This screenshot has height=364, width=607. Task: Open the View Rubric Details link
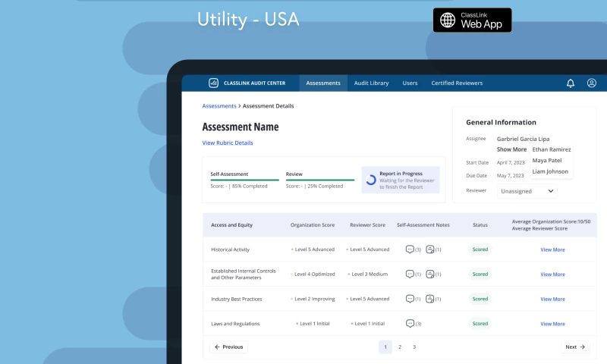228,143
